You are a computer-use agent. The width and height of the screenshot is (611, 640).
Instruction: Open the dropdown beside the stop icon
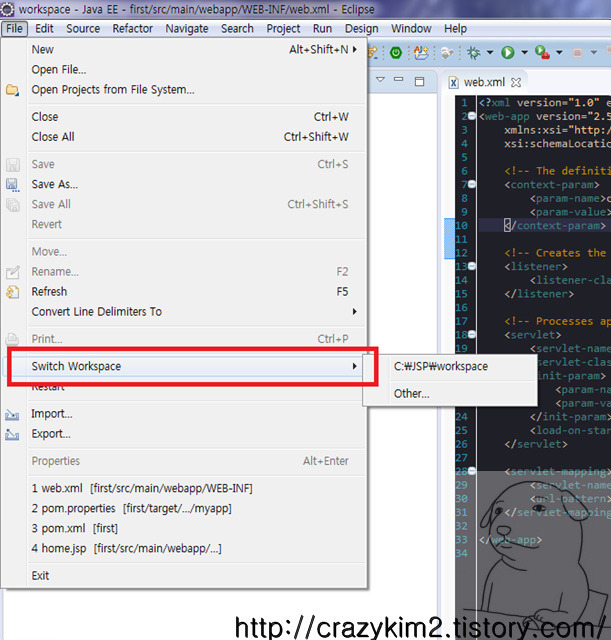tap(594, 53)
